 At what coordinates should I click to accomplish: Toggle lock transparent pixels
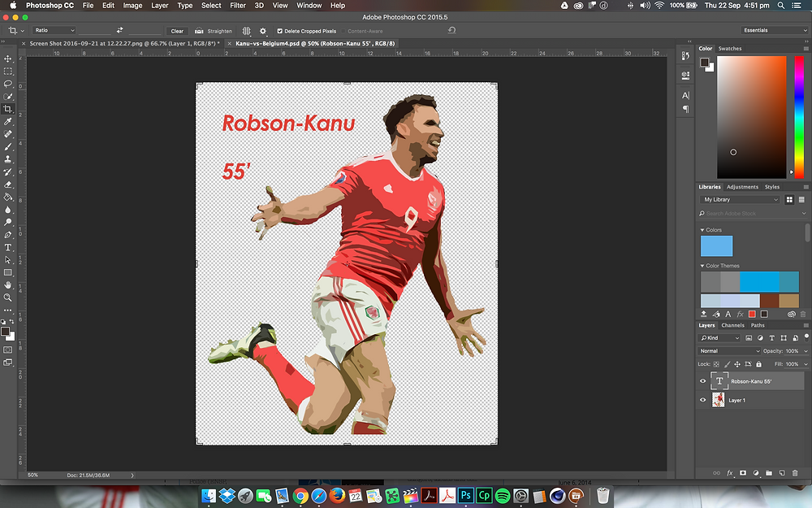pyautogui.click(x=716, y=364)
